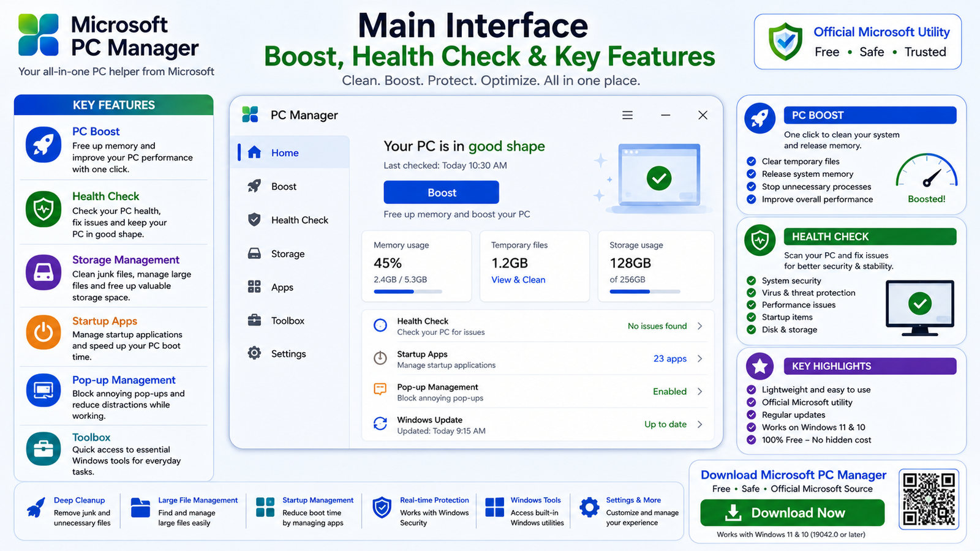Click the 'No issues found' status

[657, 326]
